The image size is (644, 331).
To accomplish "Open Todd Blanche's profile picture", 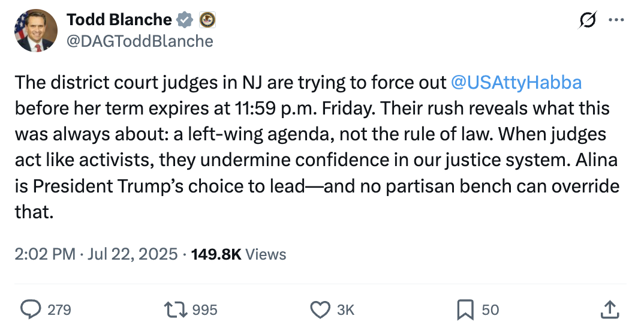I will (35, 30).
